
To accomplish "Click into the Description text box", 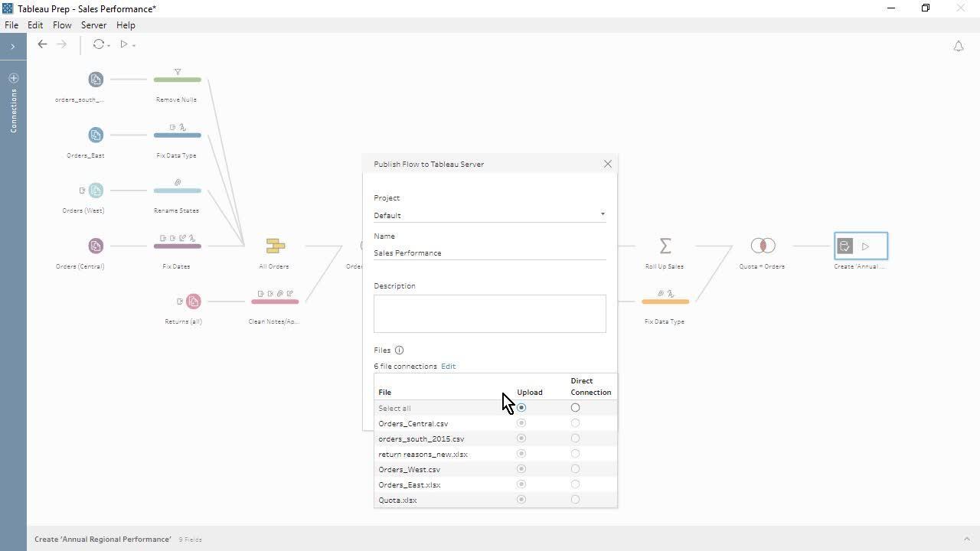I will 489,314.
